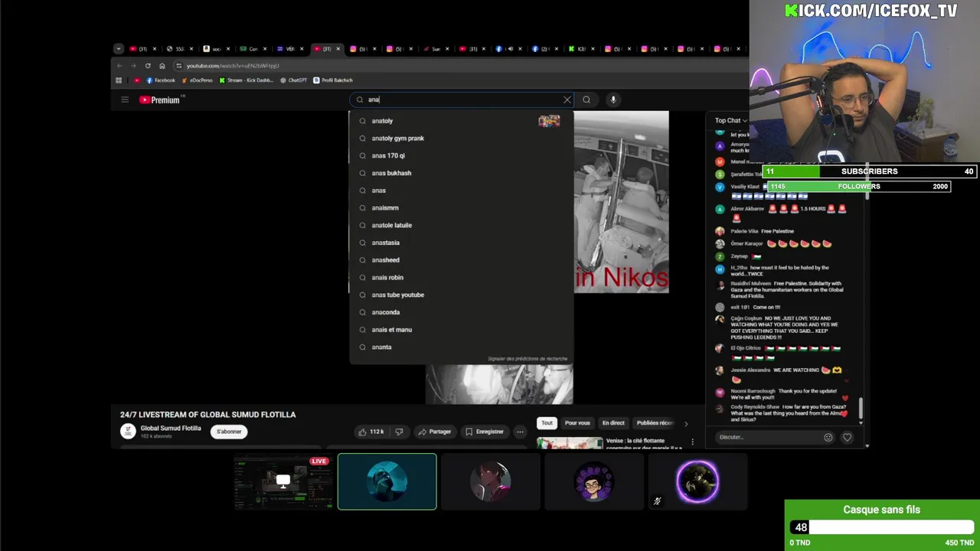Choose the 'anais et manu' suggestion
The width and height of the screenshot is (980, 551).
coord(462,330)
